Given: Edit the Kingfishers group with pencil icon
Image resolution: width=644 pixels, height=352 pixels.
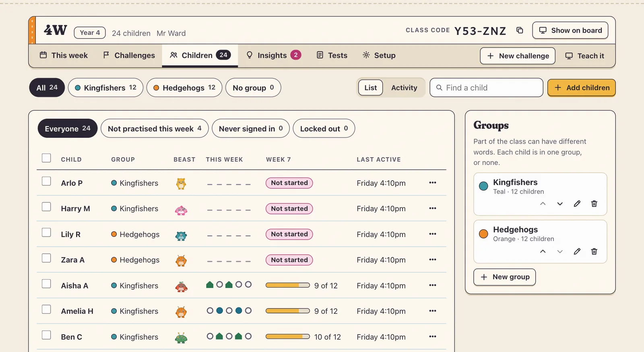Looking at the screenshot, I should pyautogui.click(x=577, y=204).
